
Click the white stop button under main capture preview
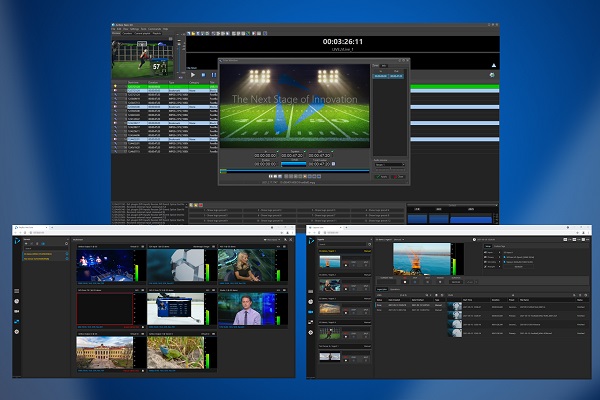(x=405, y=282)
